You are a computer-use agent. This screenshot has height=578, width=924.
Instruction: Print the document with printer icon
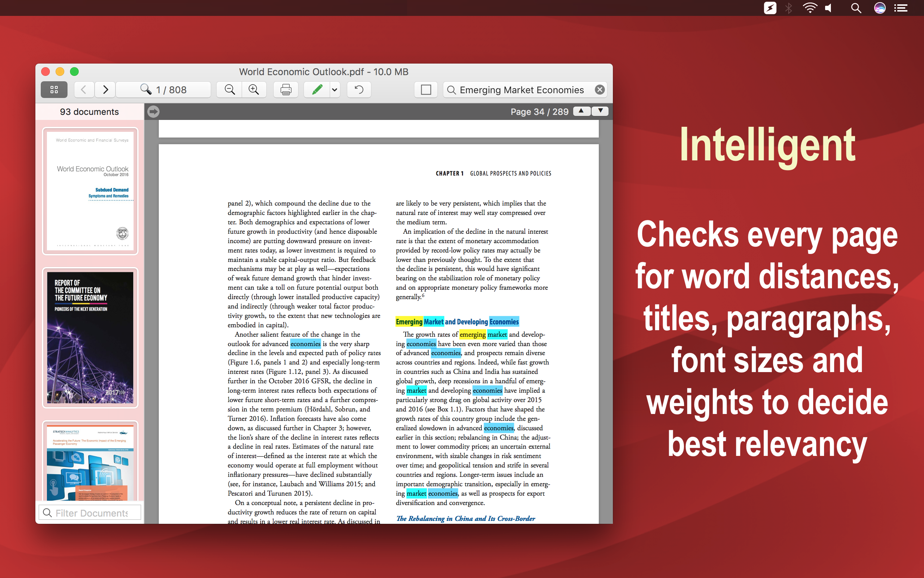tap(286, 90)
